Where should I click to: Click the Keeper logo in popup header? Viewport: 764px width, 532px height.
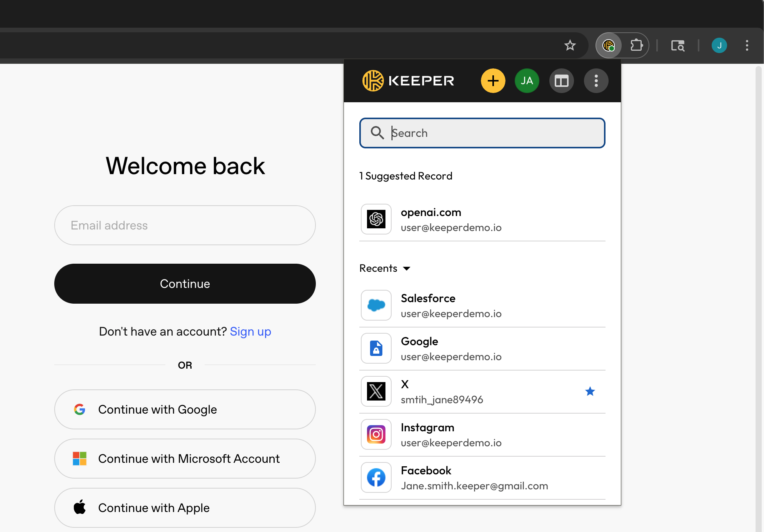click(408, 81)
